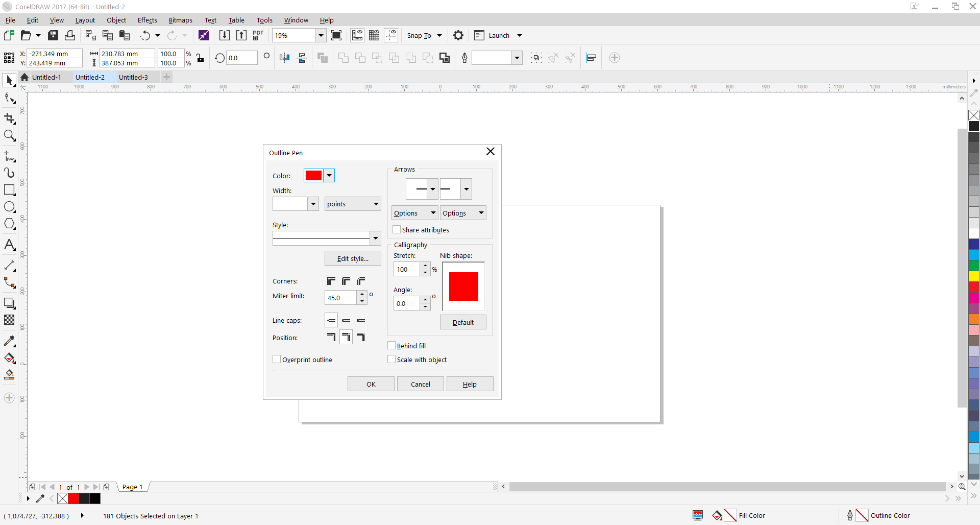Click the Default nib shape button

click(463, 322)
